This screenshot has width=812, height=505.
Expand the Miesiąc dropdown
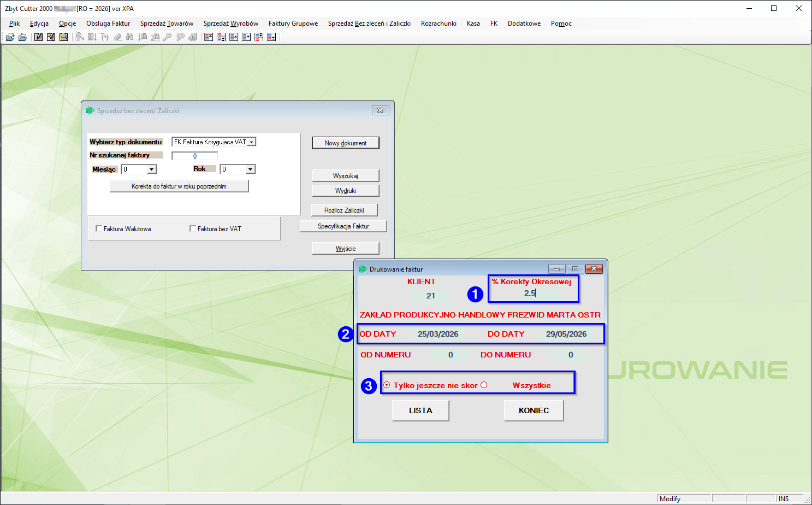point(152,169)
